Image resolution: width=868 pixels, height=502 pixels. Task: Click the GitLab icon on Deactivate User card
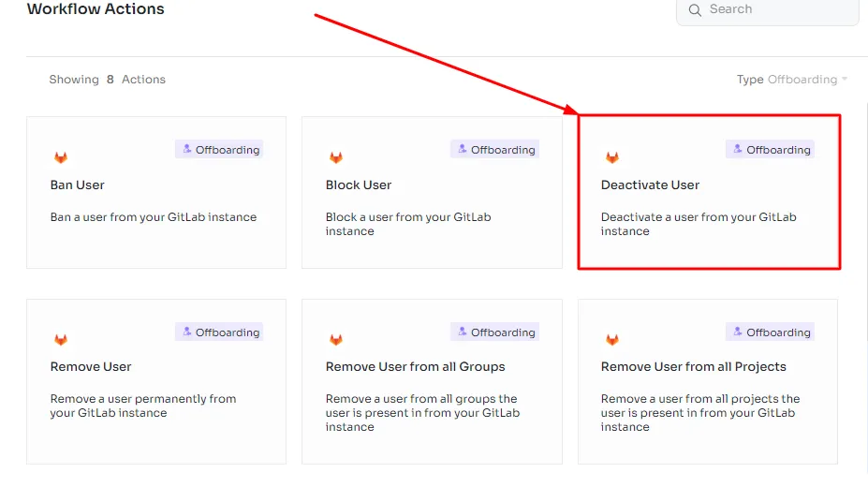coord(611,157)
